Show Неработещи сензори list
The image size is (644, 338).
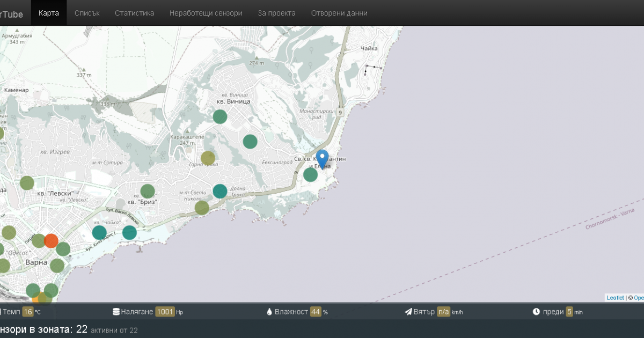206,13
